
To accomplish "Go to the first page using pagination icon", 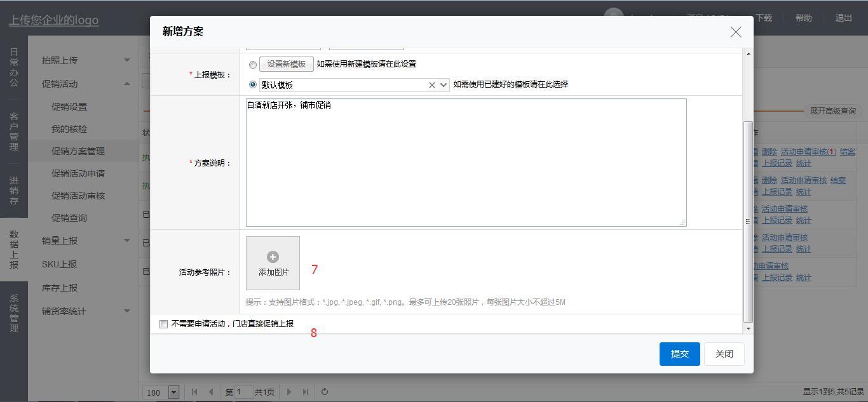I will point(194,392).
